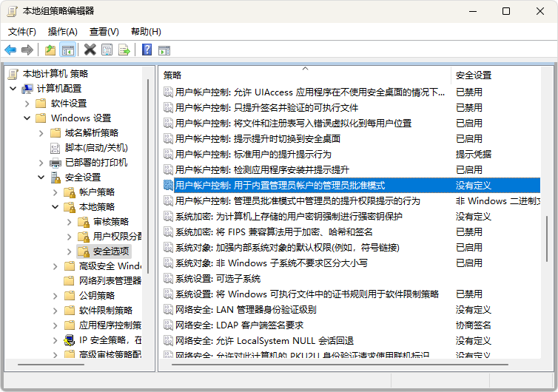Click the Up one level folder icon

tap(50, 50)
